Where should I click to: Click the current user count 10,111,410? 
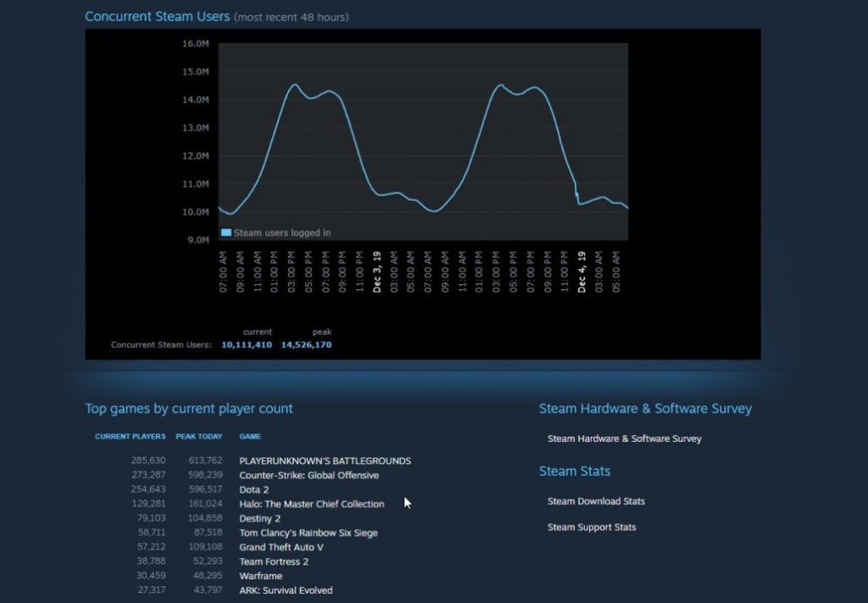pos(245,344)
